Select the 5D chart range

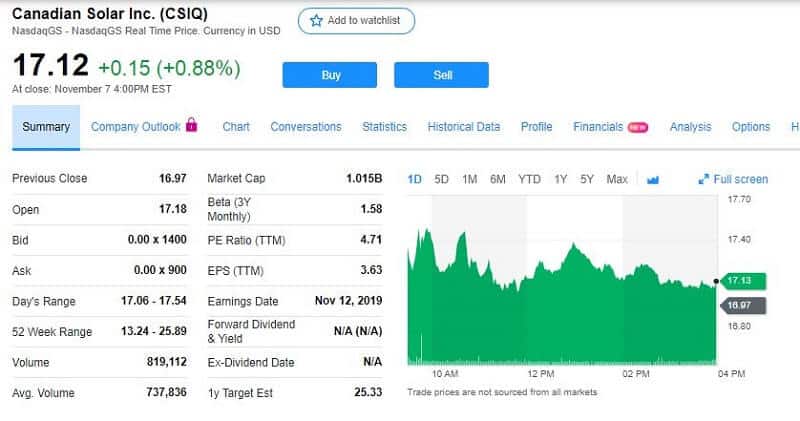441,180
